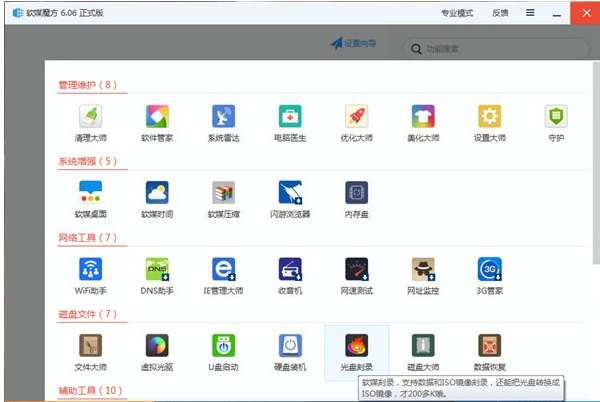Open 文件大师 file tool
This screenshot has width=600, height=402.
(91, 345)
